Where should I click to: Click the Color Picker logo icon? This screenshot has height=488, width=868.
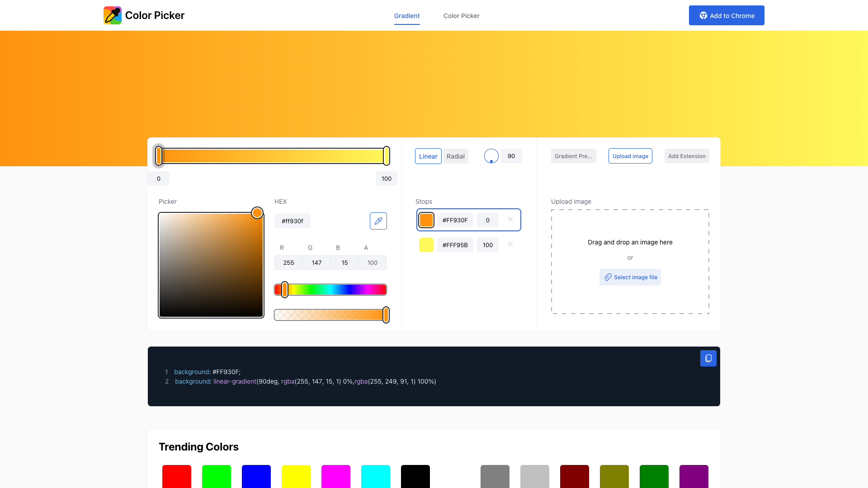(113, 15)
